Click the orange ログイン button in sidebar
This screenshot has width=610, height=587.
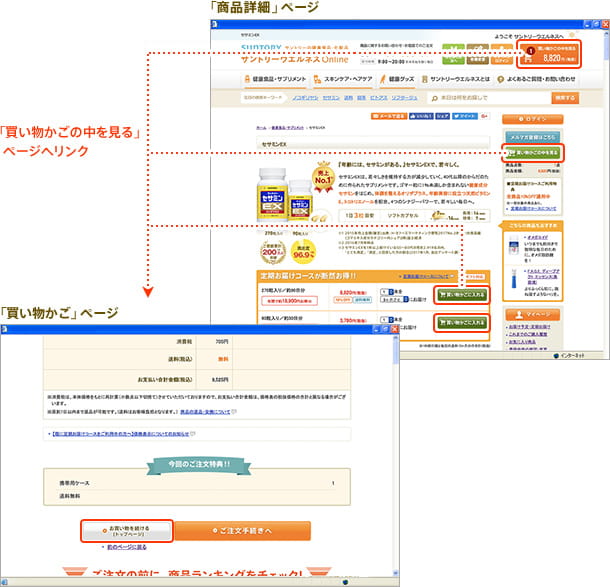pyautogui.click(x=533, y=119)
